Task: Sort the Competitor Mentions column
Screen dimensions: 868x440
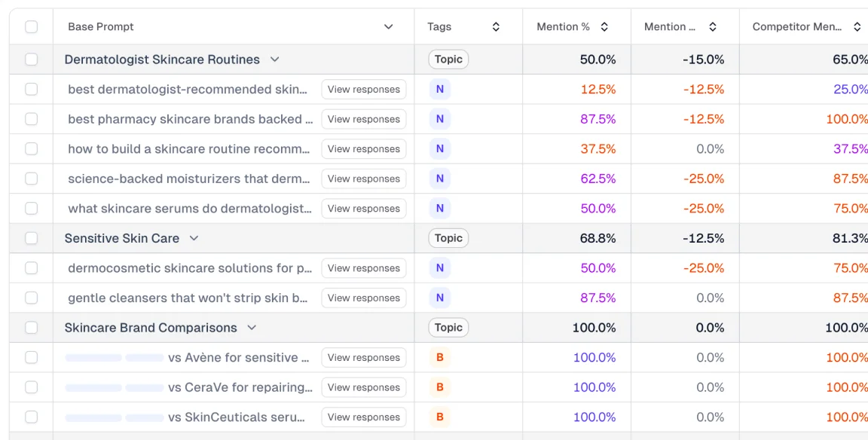Action: click(857, 27)
